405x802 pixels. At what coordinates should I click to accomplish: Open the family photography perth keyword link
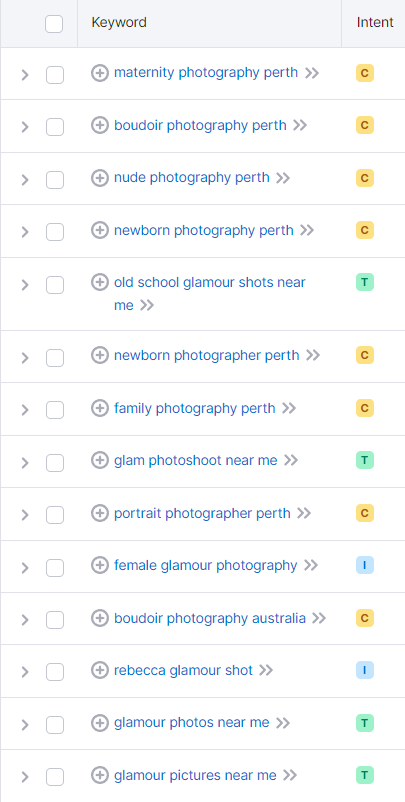[195, 408]
